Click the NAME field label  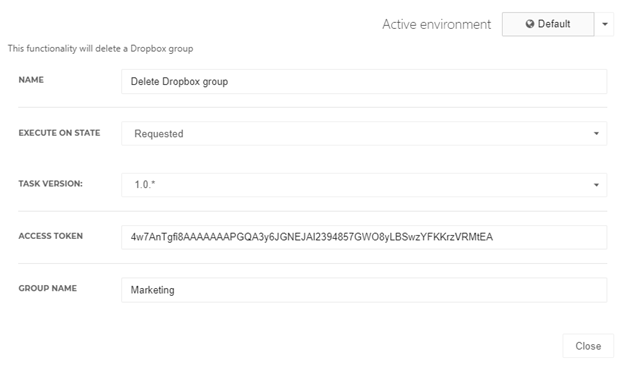pos(31,80)
